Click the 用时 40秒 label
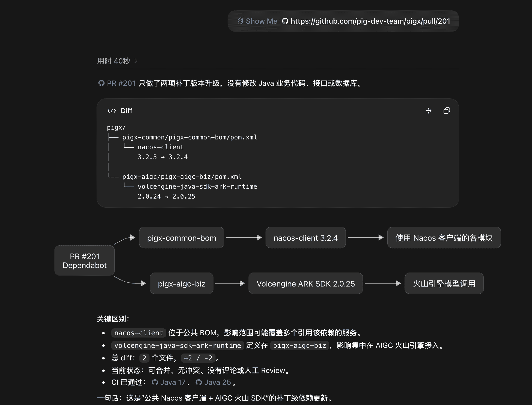Viewport: 532px width, 405px height. pyautogui.click(x=114, y=61)
